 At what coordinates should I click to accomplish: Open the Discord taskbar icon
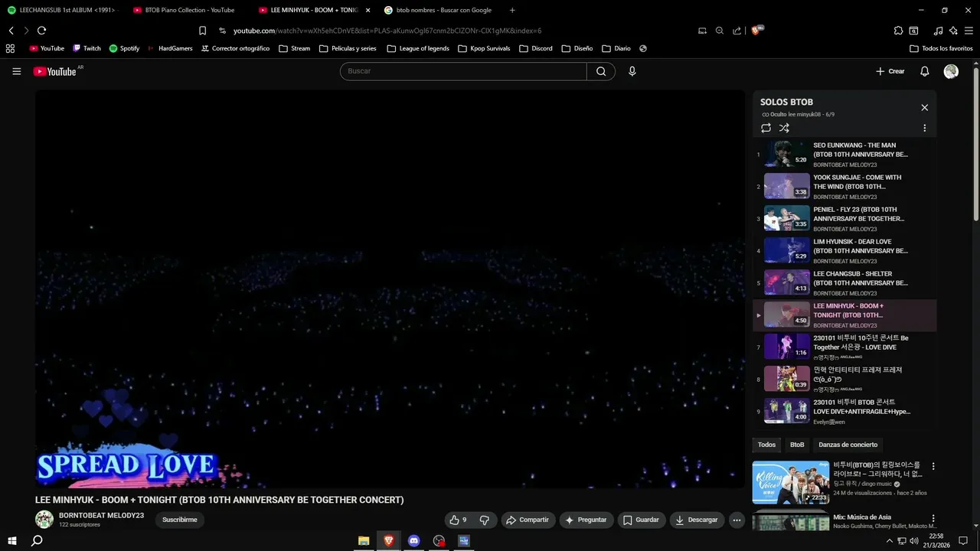(413, 540)
